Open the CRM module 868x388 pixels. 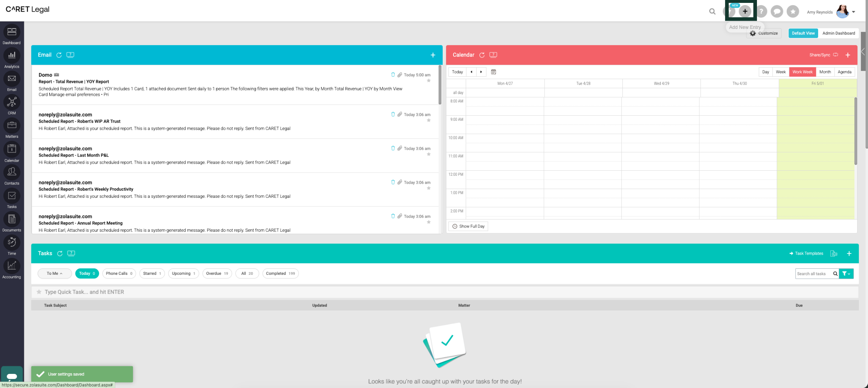pos(12,105)
